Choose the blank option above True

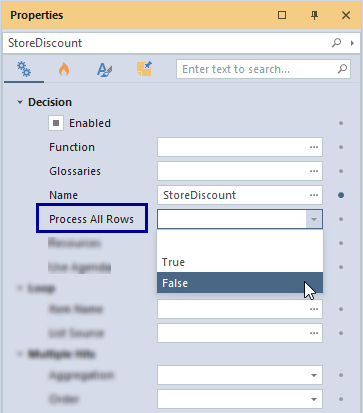point(240,241)
